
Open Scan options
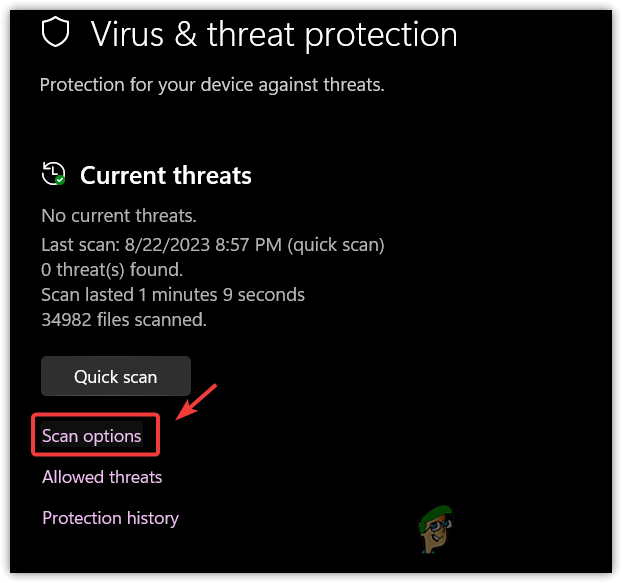point(92,436)
